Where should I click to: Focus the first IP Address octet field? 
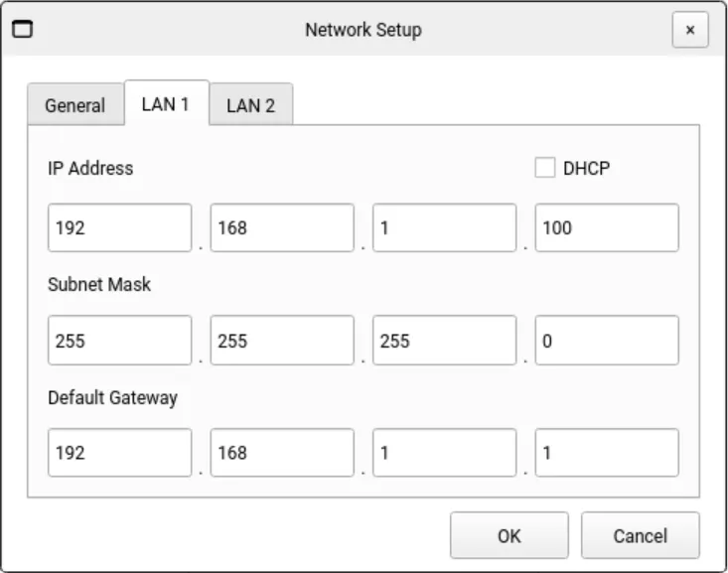(x=119, y=228)
